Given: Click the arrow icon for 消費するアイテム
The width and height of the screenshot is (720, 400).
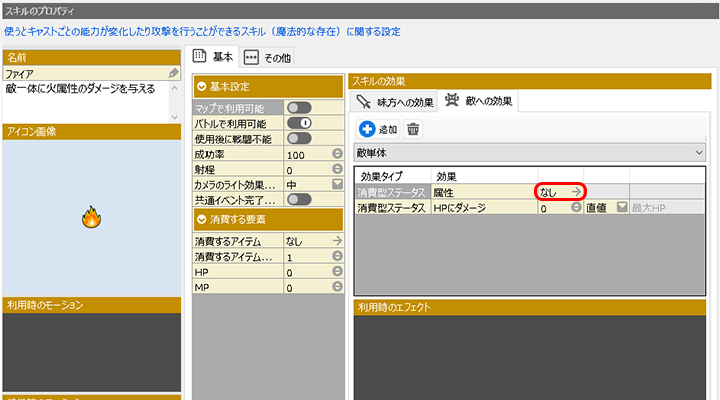Looking at the screenshot, I should [337, 241].
